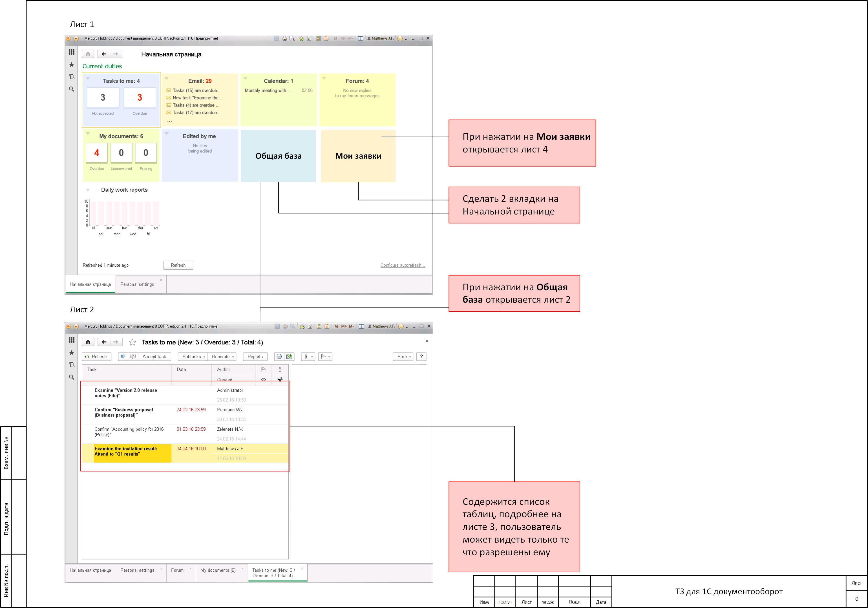The width and height of the screenshot is (868, 608).
Task: Collapse the Daily work reports section triangle
Action: (x=88, y=190)
